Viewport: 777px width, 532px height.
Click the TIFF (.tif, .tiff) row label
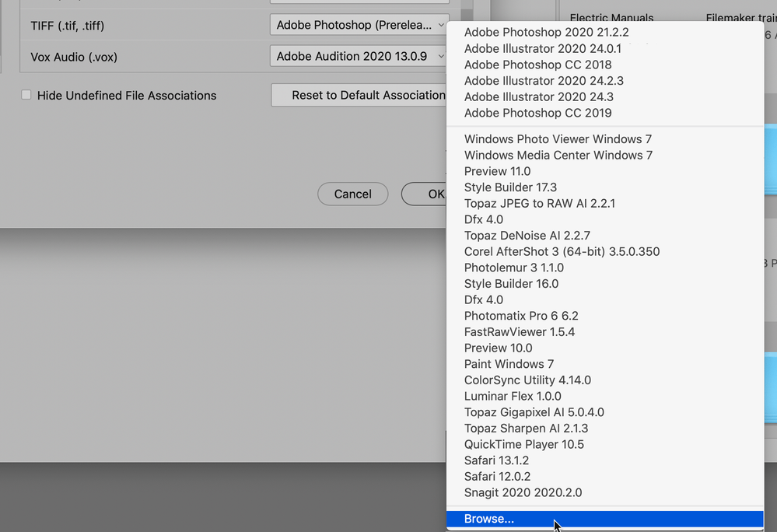point(68,26)
